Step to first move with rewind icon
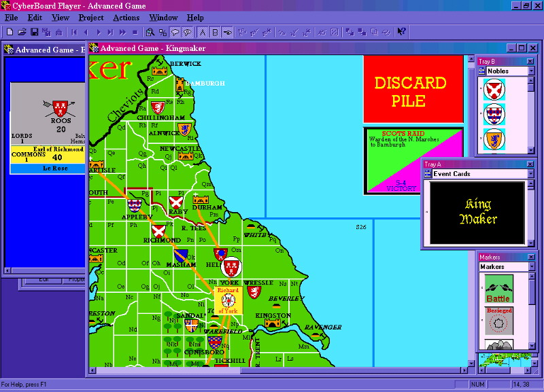This screenshot has height=392, width=544. pyautogui.click(x=74, y=32)
